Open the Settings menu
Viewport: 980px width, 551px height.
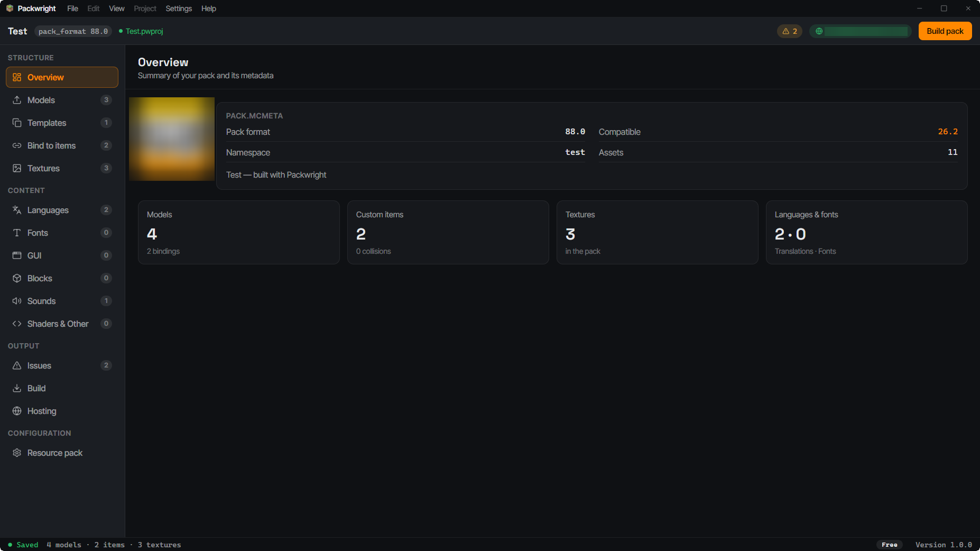[179, 8]
